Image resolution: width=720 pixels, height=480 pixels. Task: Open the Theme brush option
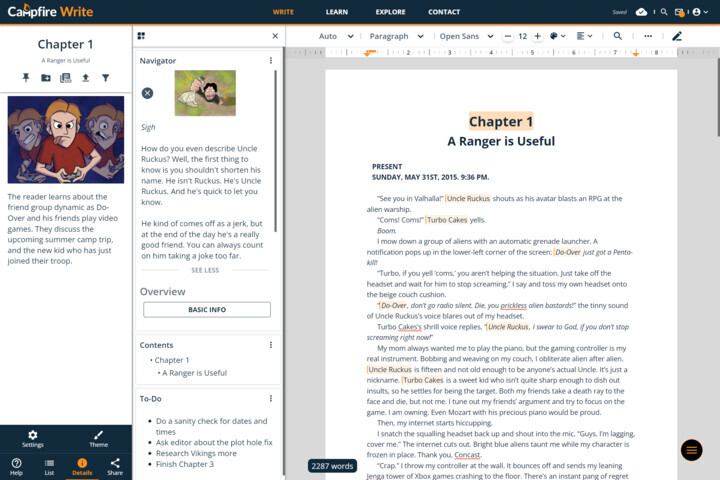[98, 438]
